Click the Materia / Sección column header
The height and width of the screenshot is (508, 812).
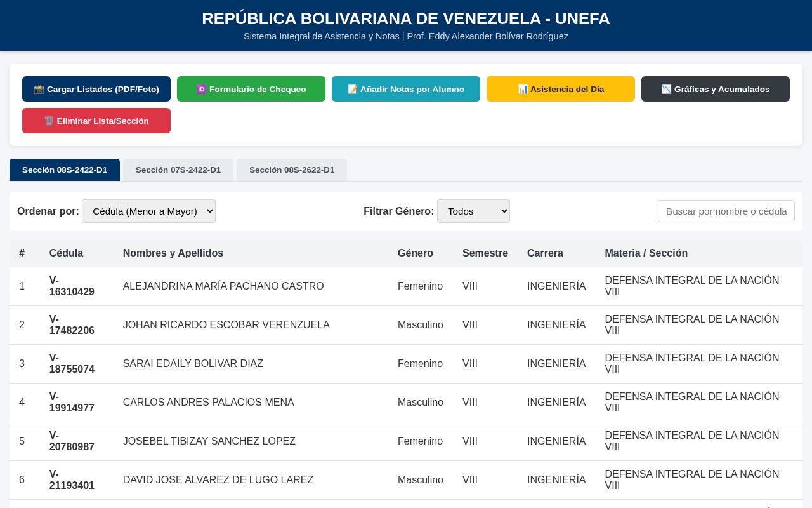[x=646, y=253]
